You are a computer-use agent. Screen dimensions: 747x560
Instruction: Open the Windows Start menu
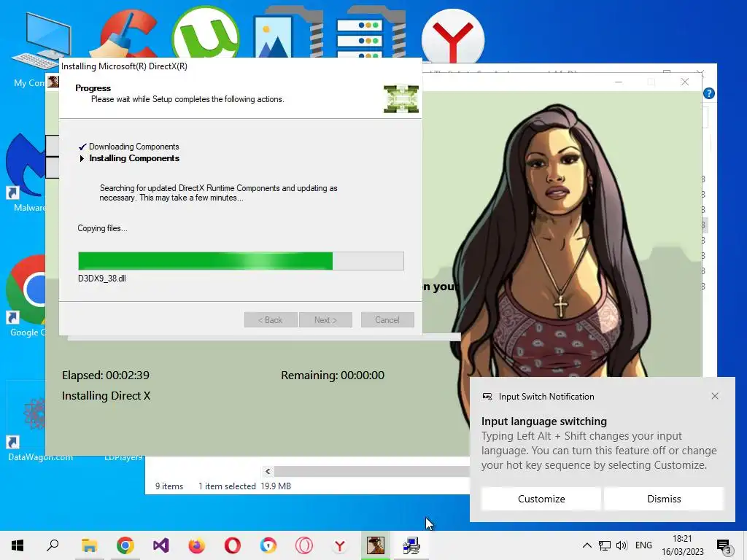click(18, 545)
